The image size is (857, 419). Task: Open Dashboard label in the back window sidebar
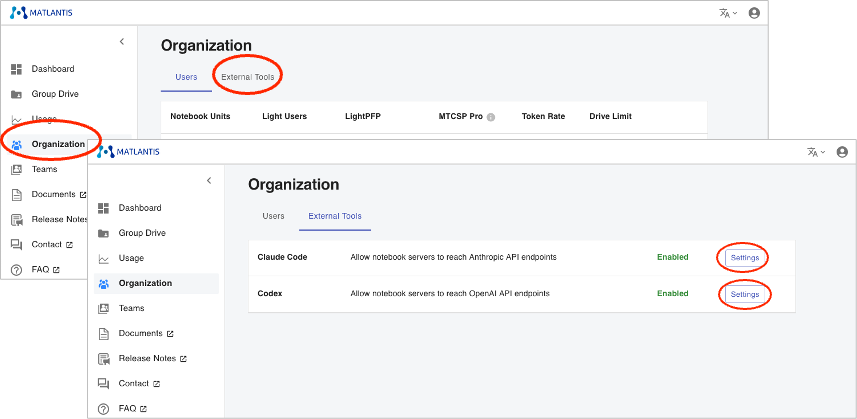pyautogui.click(x=53, y=69)
